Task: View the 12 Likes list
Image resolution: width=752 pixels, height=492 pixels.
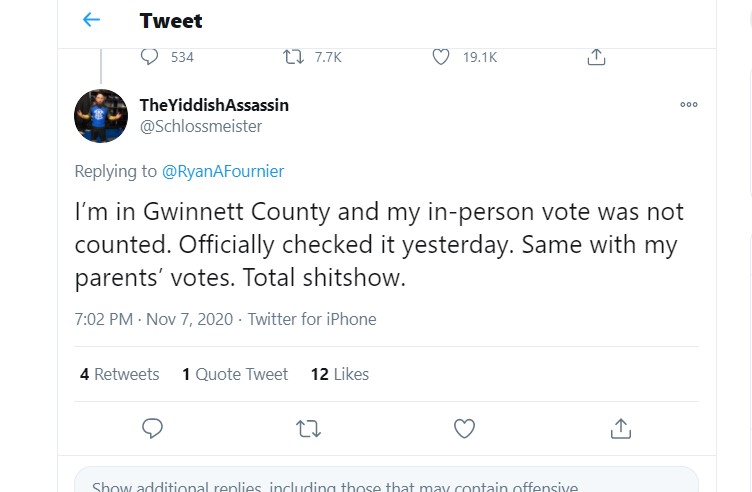Action: click(340, 374)
